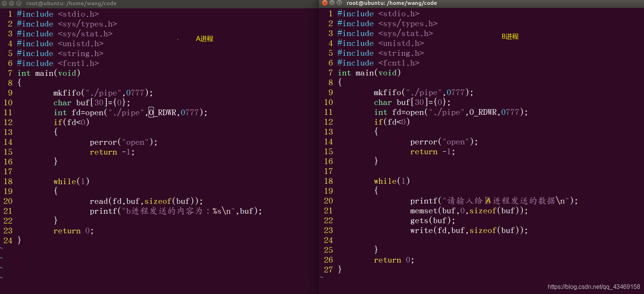Click write(fd,buf,sizeof(buf)); line

(469, 230)
